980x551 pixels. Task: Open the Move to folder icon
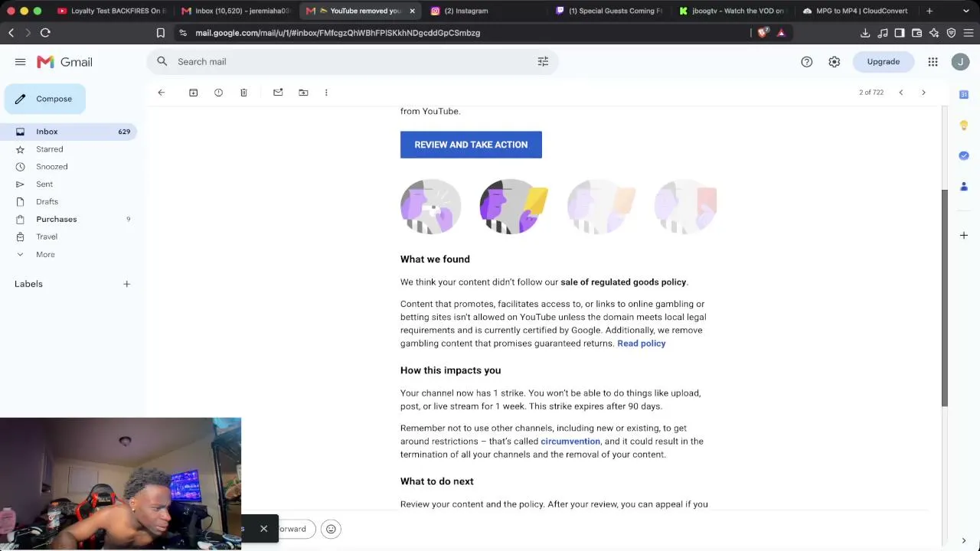point(303,93)
